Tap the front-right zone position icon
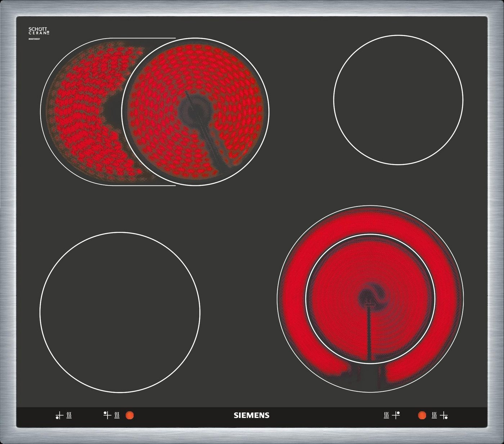The width and height of the screenshot is (504, 444). point(444,416)
